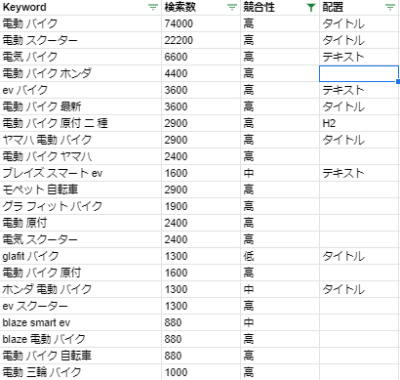The height and width of the screenshot is (380, 400).
Task: Click empty 配置 cell for 電動 バイク ヤマハ
Action: click(x=359, y=156)
